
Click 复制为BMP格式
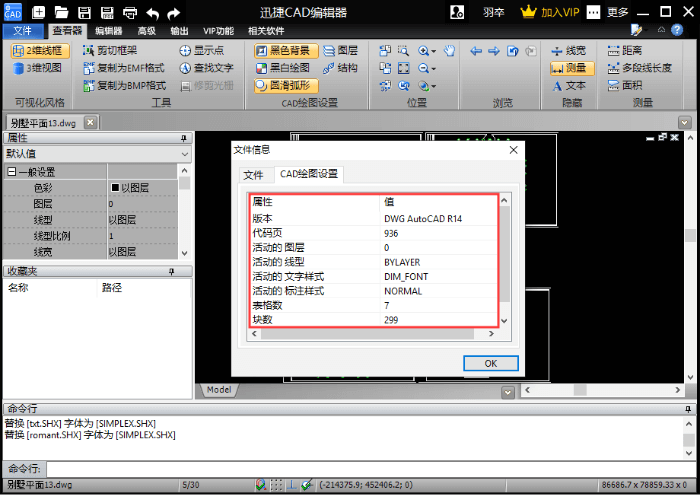click(x=125, y=86)
